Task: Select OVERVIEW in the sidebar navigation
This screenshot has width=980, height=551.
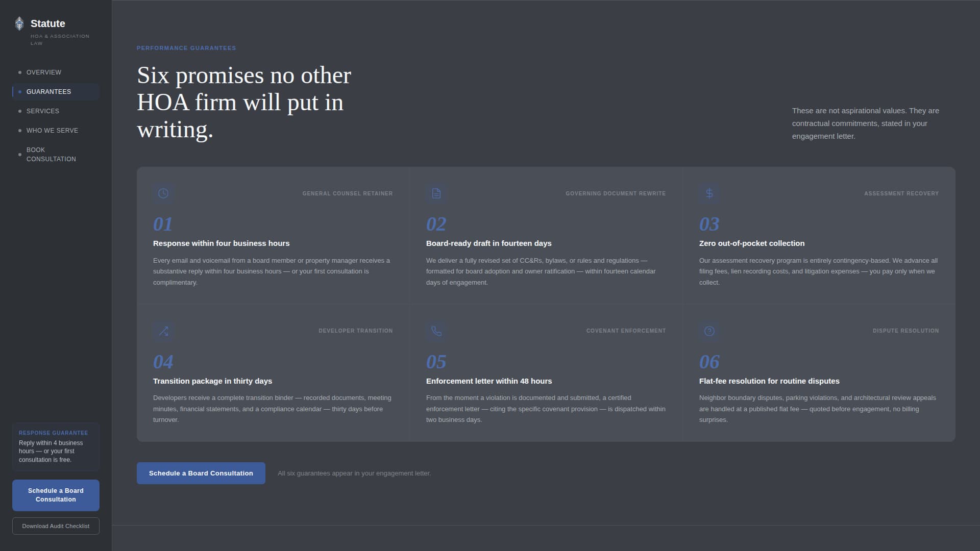Action: click(x=44, y=72)
